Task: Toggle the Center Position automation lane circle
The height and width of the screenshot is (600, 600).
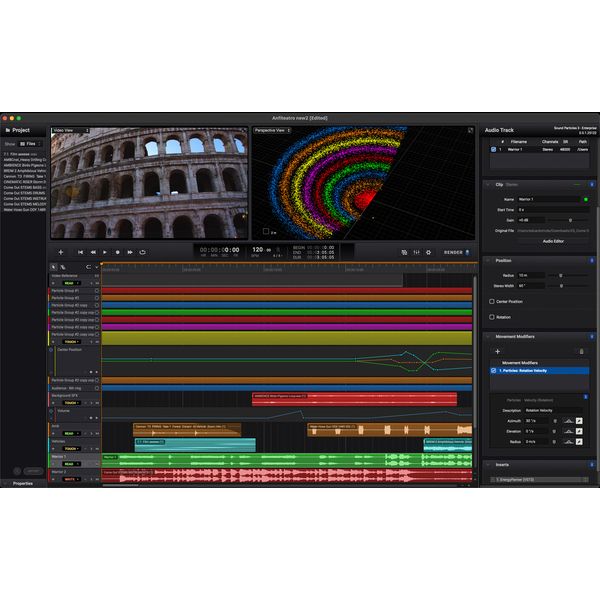Action: point(51,350)
